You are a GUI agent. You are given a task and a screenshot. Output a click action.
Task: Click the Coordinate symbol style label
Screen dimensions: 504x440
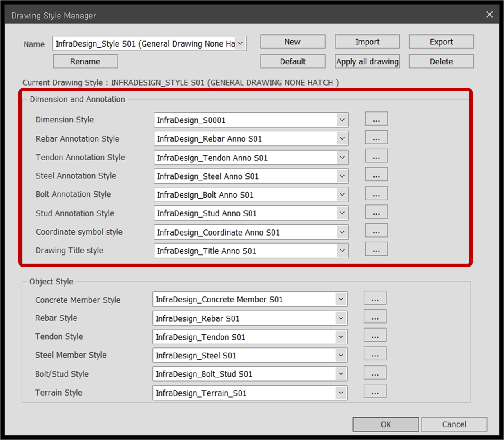[79, 232]
